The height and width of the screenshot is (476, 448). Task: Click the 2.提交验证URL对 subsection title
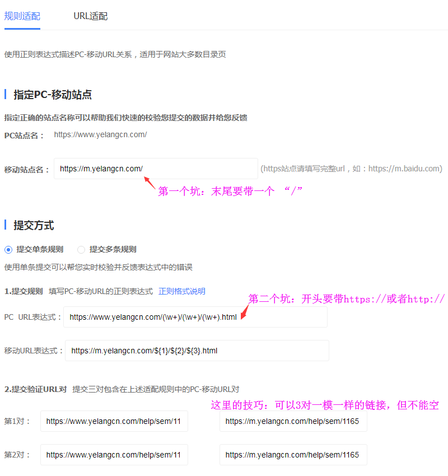tap(36, 389)
